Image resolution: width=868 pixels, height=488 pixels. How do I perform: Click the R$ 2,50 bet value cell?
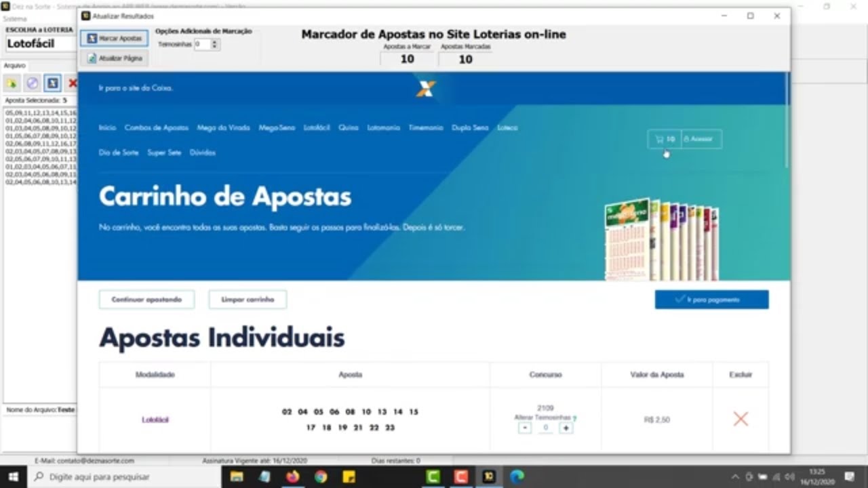pos(656,420)
